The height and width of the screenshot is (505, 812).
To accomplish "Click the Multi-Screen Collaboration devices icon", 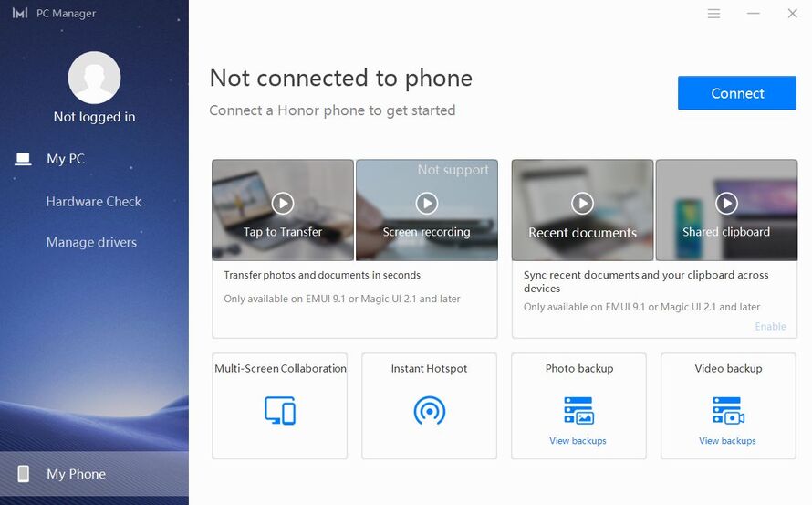I will tap(280, 411).
